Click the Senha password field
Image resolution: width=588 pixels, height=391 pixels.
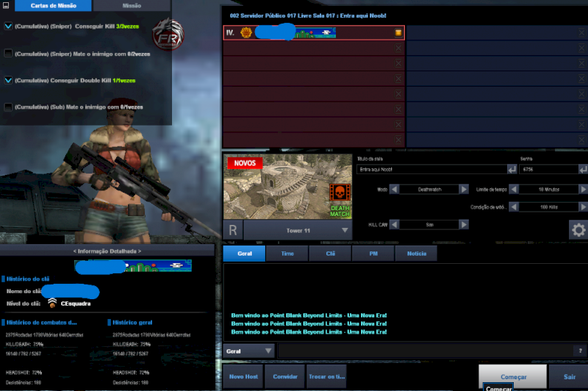point(548,170)
